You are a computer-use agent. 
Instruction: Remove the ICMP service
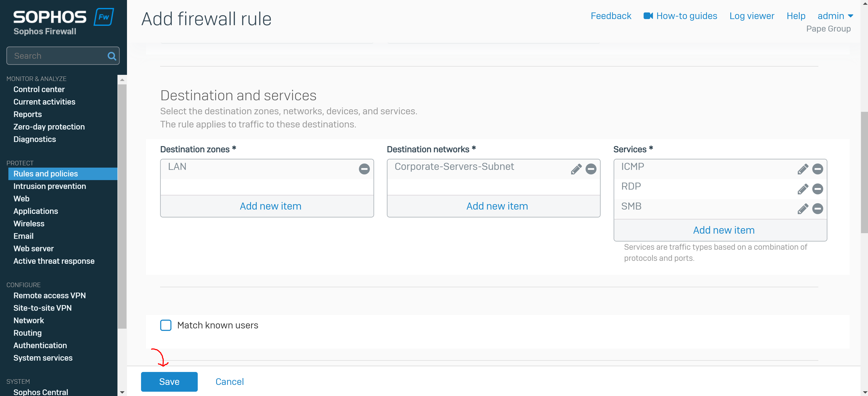[x=817, y=169]
